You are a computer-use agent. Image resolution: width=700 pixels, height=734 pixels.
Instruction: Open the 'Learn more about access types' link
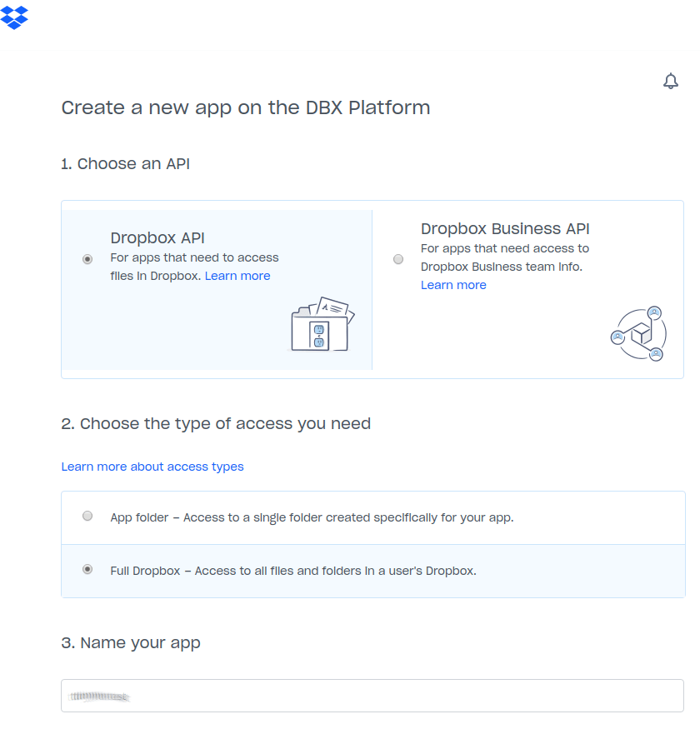click(x=152, y=467)
